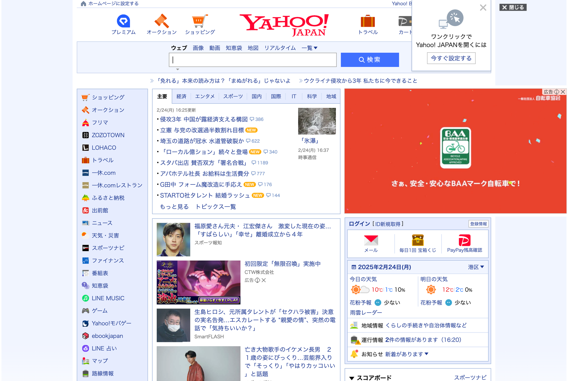Click the Auction hammer icon in header
This screenshot has height=381, width=588.
161,21
